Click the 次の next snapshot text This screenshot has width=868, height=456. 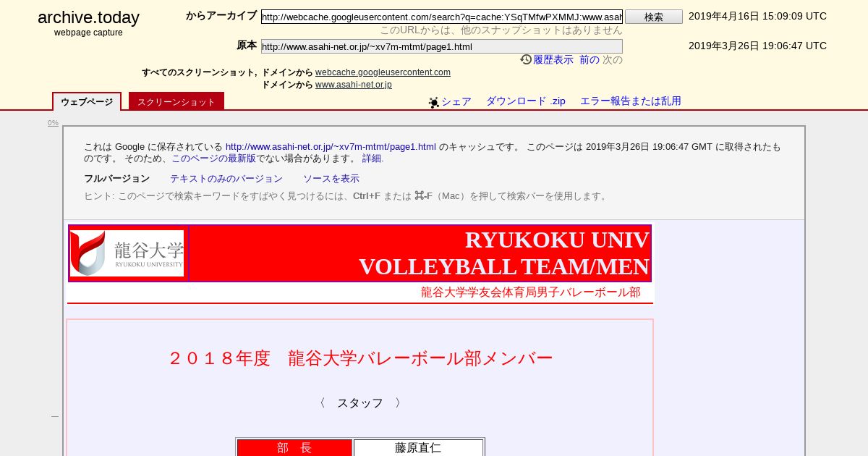click(x=612, y=59)
